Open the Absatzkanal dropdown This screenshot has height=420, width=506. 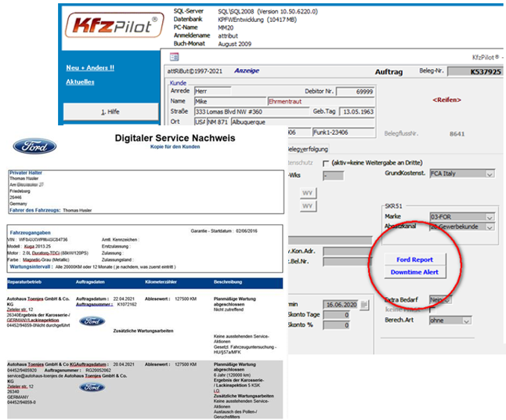(x=490, y=227)
